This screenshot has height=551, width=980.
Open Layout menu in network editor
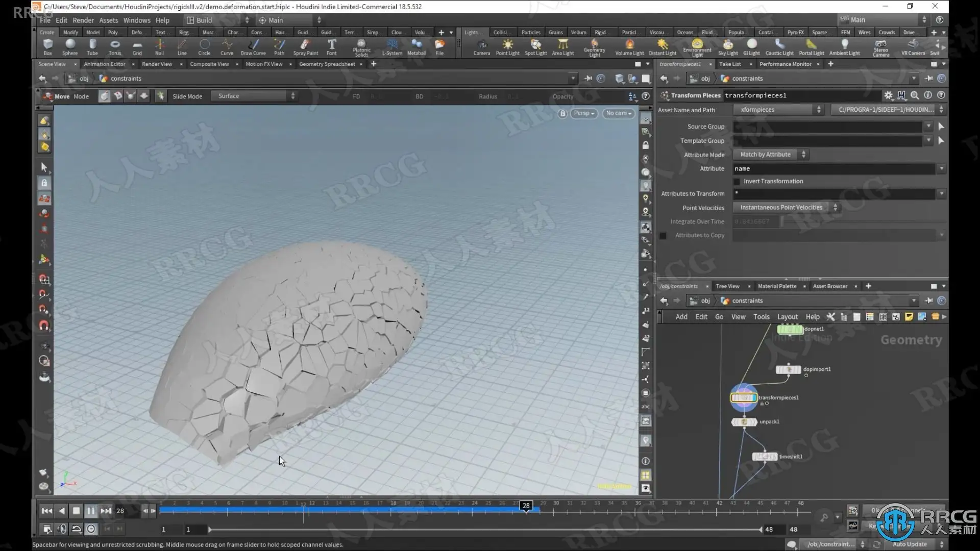(x=787, y=317)
